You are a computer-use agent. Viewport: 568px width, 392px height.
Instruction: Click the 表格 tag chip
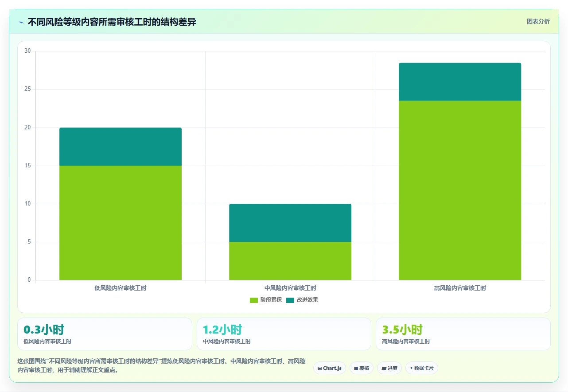click(x=362, y=368)
